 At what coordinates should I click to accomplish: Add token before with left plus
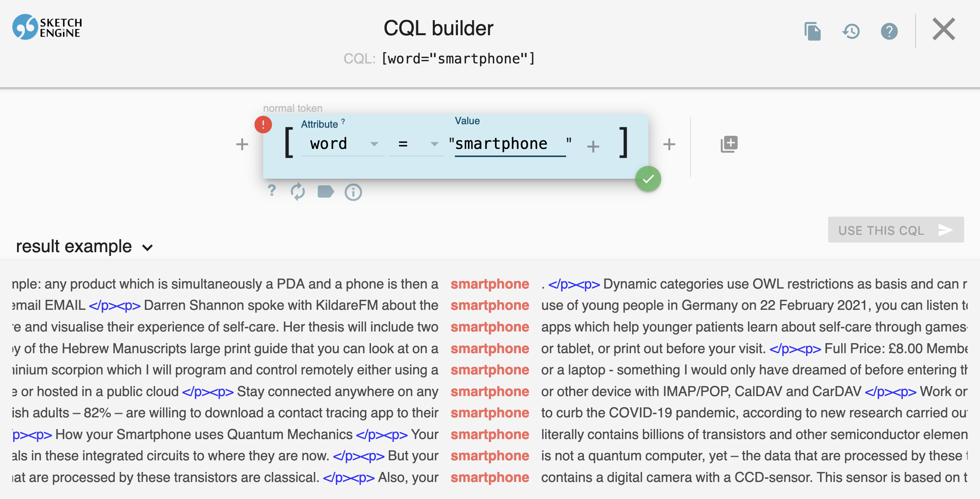point(242,144)
